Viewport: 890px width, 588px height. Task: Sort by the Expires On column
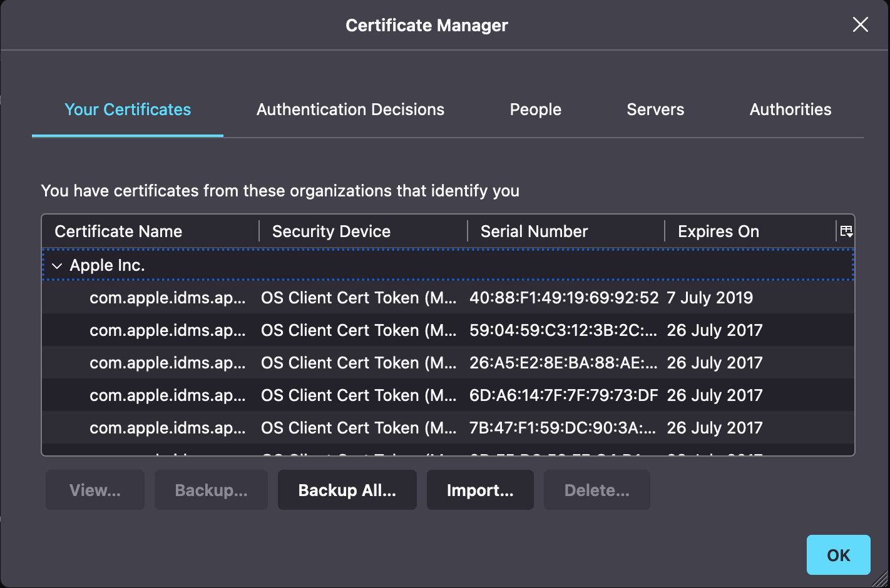(x=717, y=231)
